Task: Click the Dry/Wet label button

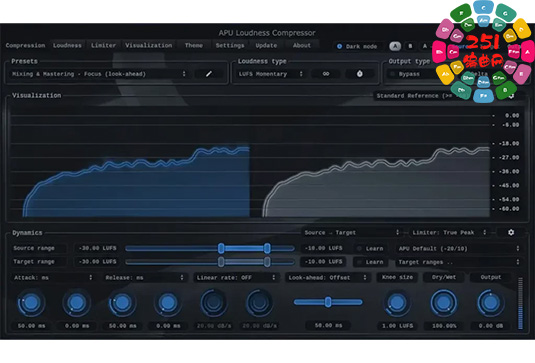Action: (x=444, y=277)
